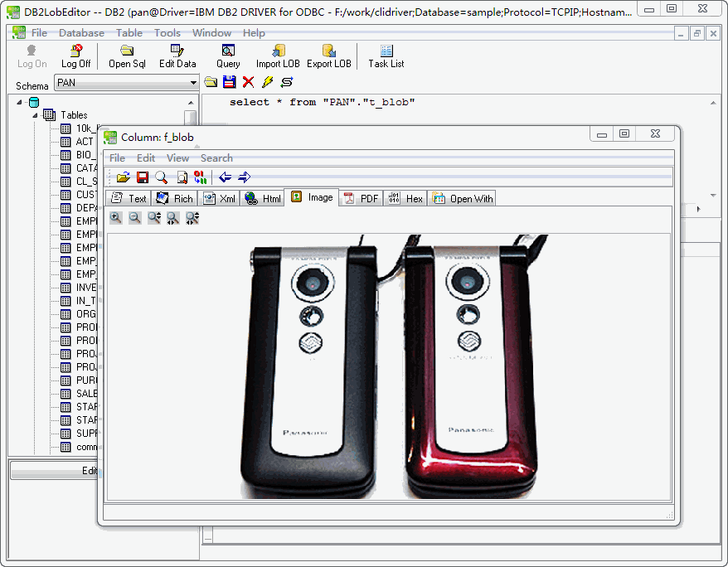Switch to the Html tab

point(262,199)
